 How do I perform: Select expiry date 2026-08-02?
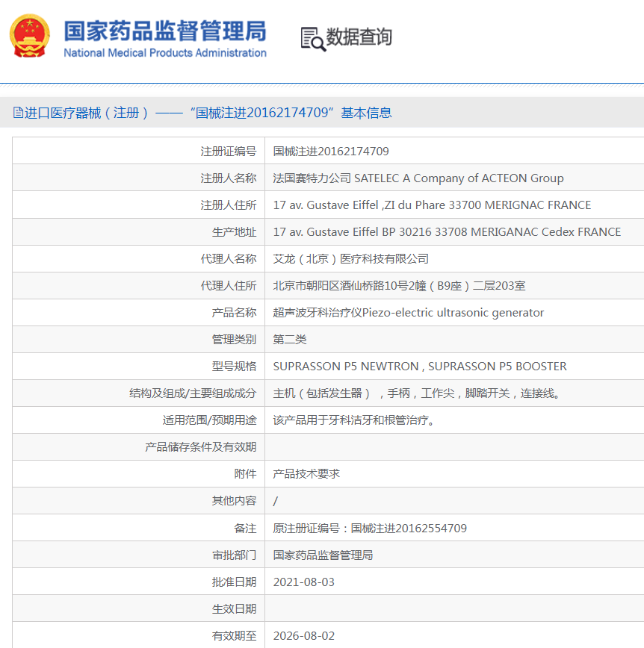point(304,635)
